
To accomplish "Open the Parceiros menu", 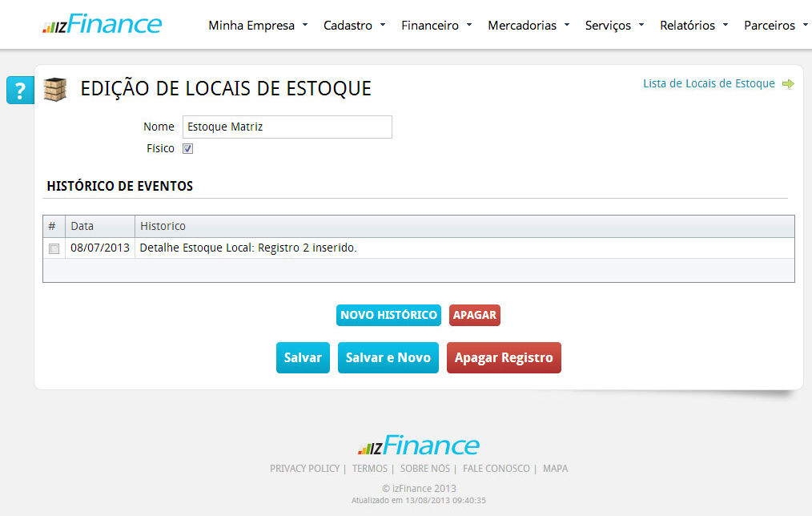I will 775,26.
